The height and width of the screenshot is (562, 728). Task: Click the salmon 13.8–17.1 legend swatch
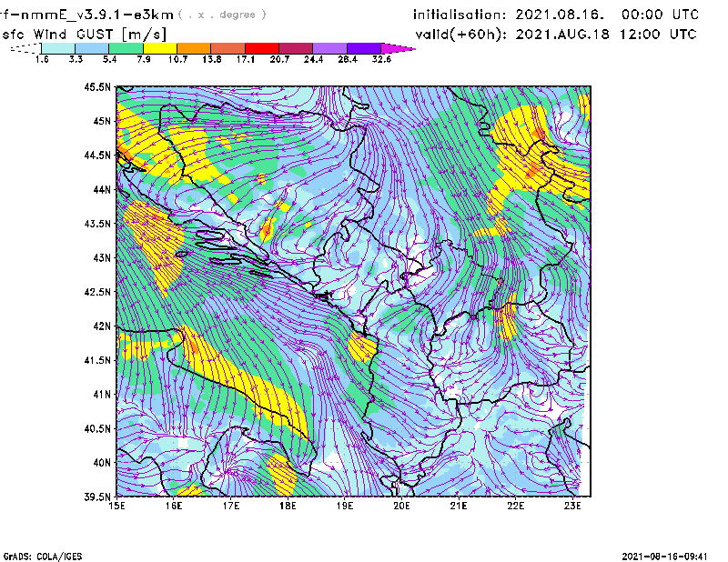click(228, 48)
